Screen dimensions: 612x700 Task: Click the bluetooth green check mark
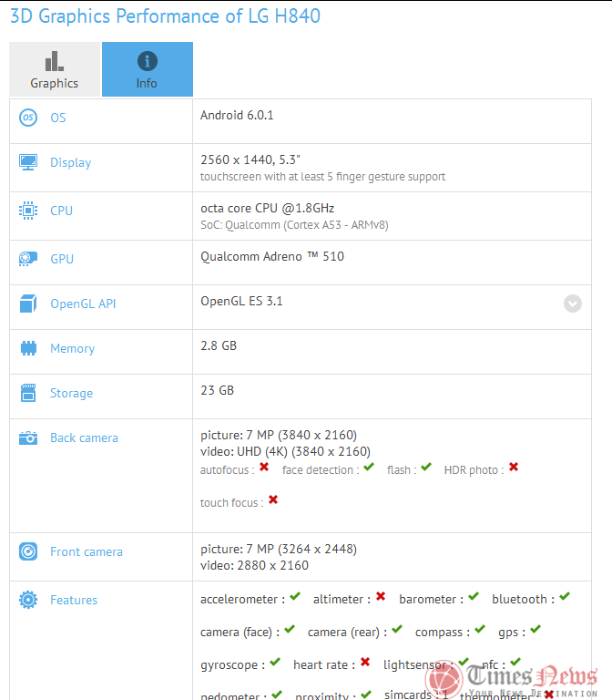coord(565,597)
